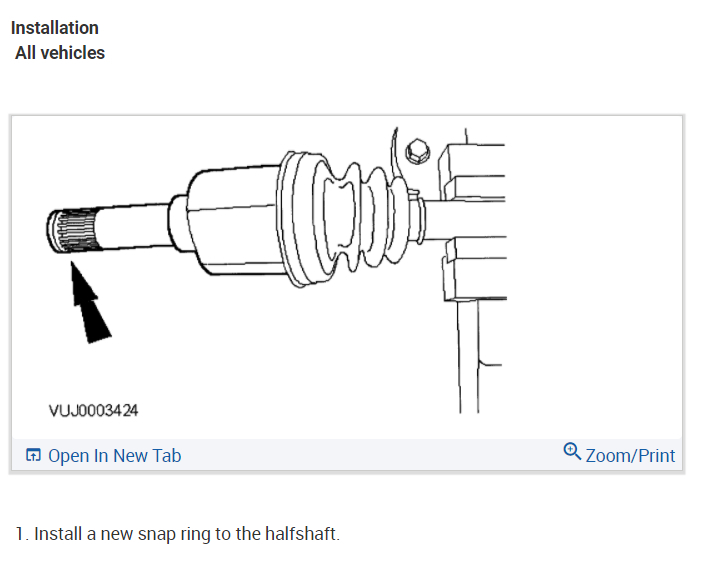Open the Zoom/Print link
Image resolution: width=711 pixels, height=569 pixels.
630,456
